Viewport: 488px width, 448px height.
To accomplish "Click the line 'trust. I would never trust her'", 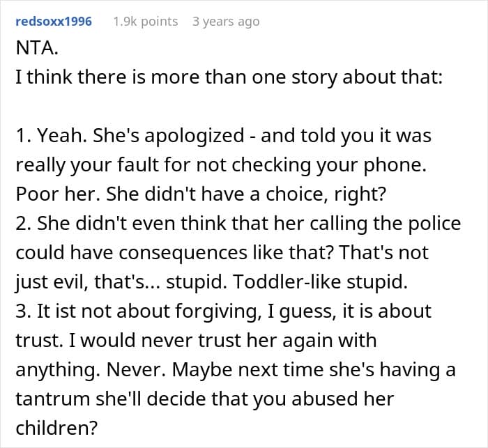I will tap(196, 341).
